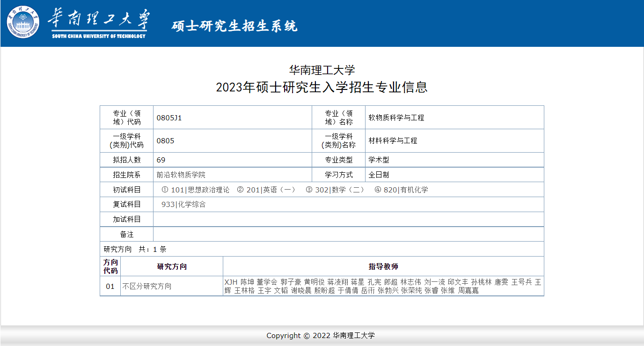644x346 pixels.
Task: Click advisor name 黄明俊
Action: pos(314,282)
